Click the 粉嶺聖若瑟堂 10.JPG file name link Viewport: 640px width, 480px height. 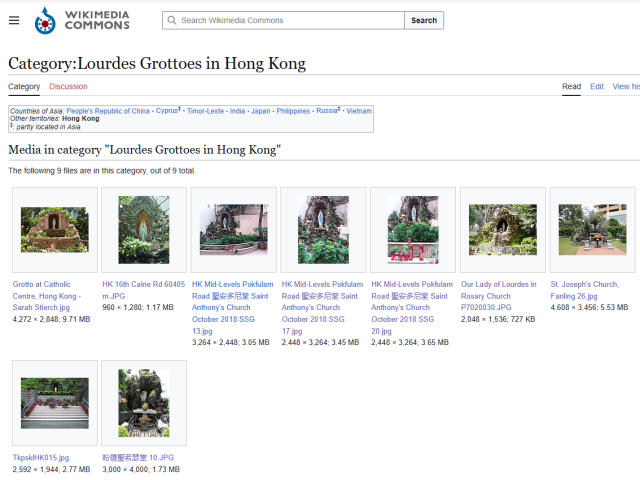click(138, 458)
